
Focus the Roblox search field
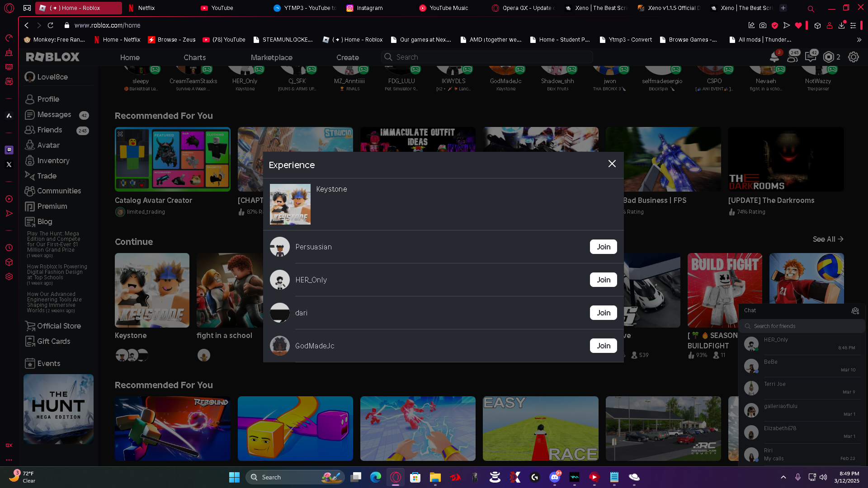(487, 57)
